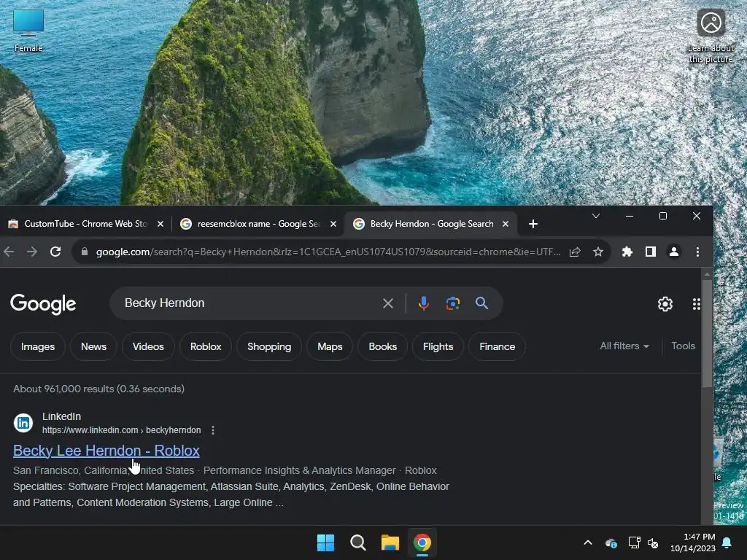Open Becky Lee Herndon - Roblox link
Viewport: 747px width, 560px height.
click(x=107, y=451)
